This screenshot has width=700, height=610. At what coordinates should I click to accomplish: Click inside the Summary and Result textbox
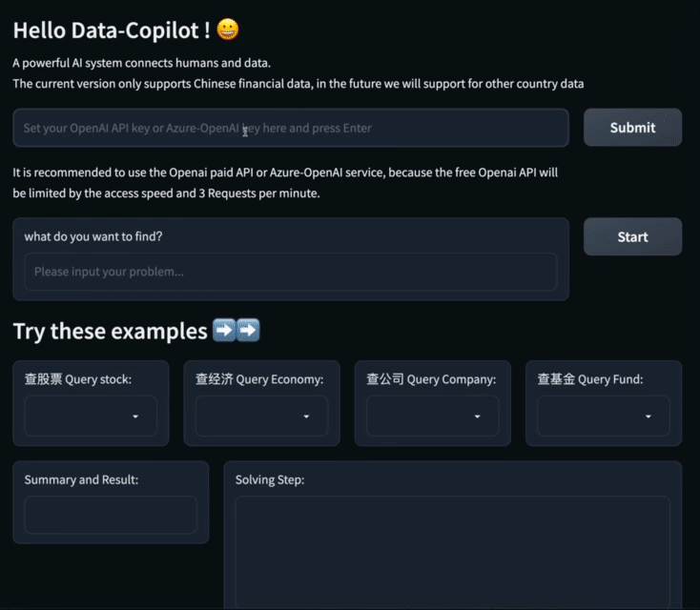111,515
